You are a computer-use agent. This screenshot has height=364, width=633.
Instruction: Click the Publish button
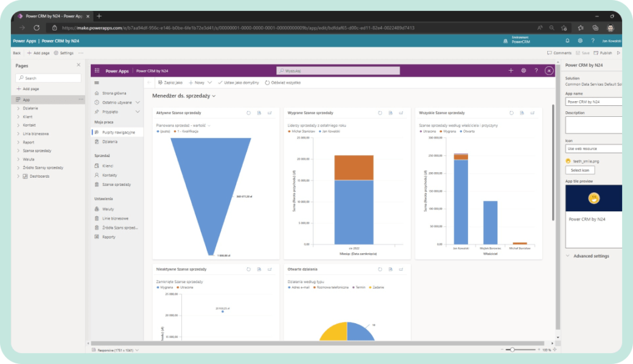(x=603, y=53)
